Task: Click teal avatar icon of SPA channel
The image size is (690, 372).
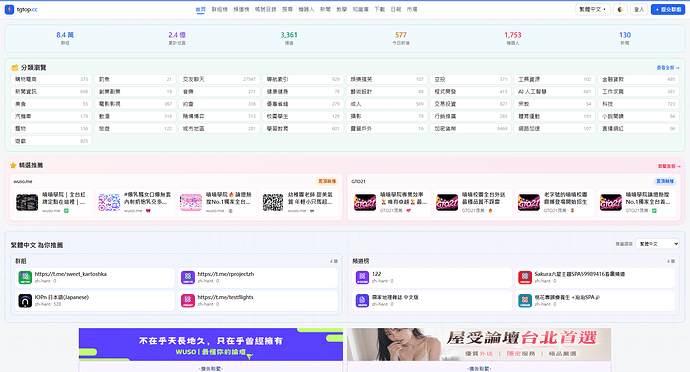Action: click(x=525, y=301)
